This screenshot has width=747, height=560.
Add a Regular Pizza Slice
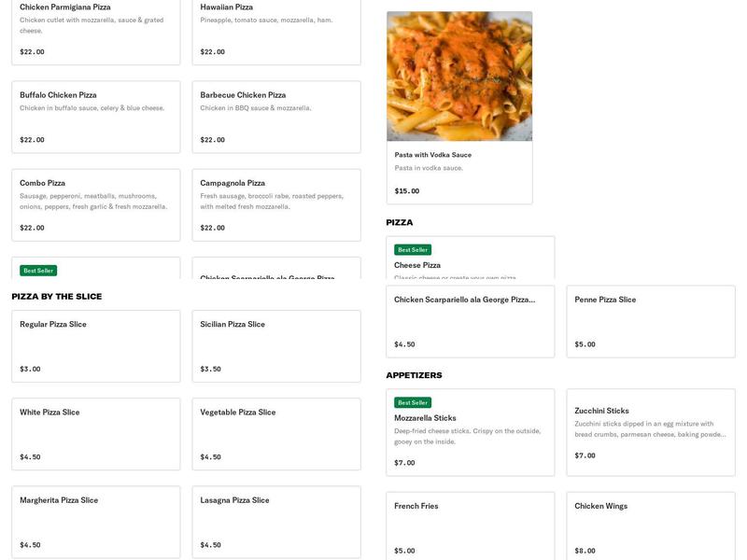(x=95, y=346)
